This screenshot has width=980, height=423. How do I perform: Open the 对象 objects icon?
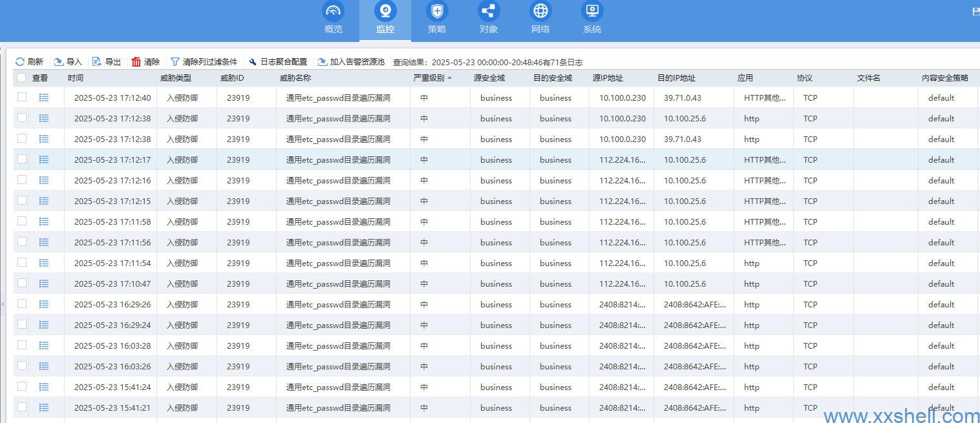tap(489, 12)
